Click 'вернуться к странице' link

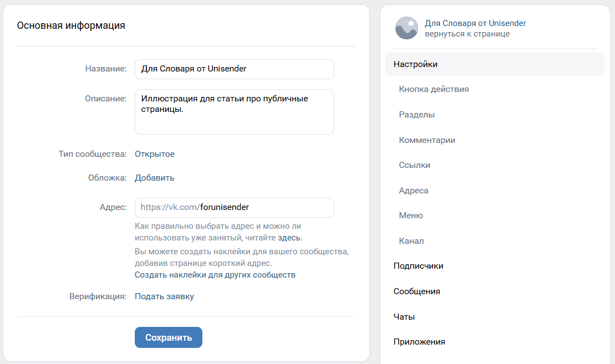click(x=467, y=34)
